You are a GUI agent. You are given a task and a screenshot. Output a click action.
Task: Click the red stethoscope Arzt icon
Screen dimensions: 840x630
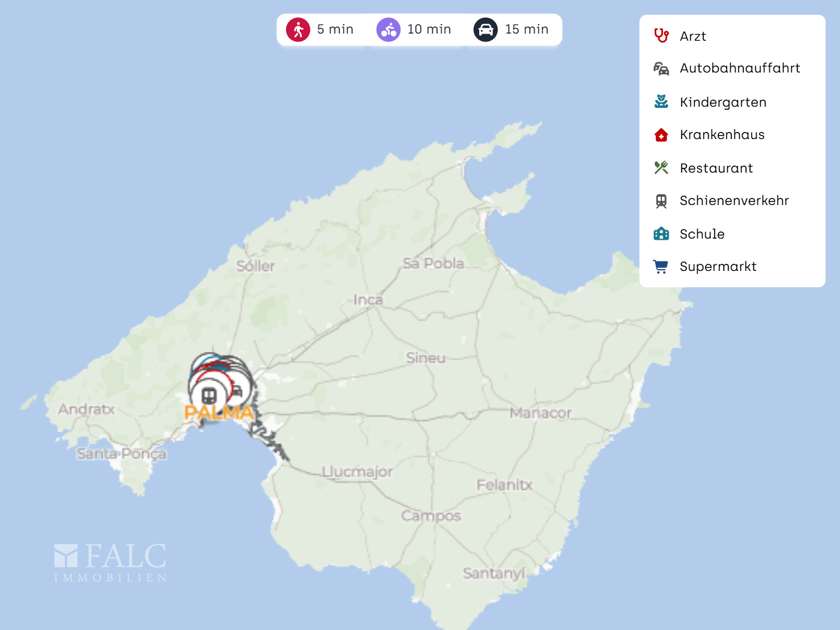(x=661, y=36)
